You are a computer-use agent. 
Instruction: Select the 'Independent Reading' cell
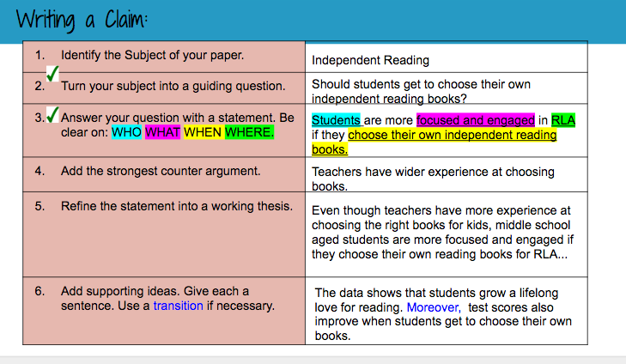tap(370, 61)
